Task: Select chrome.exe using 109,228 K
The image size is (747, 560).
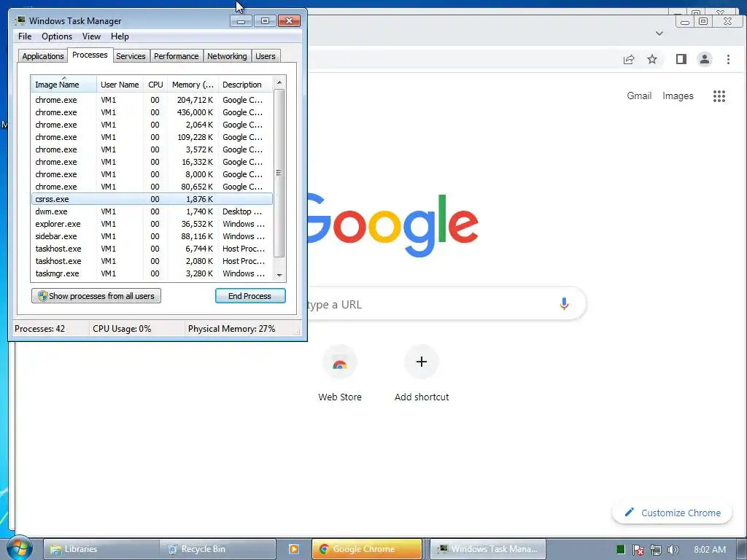Action: [x=152, y=137]
